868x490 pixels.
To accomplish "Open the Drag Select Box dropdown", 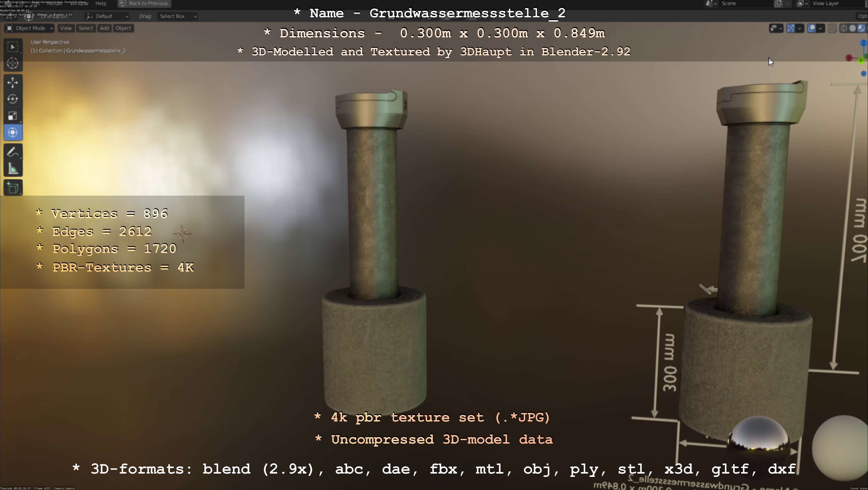I will [177, 16].
